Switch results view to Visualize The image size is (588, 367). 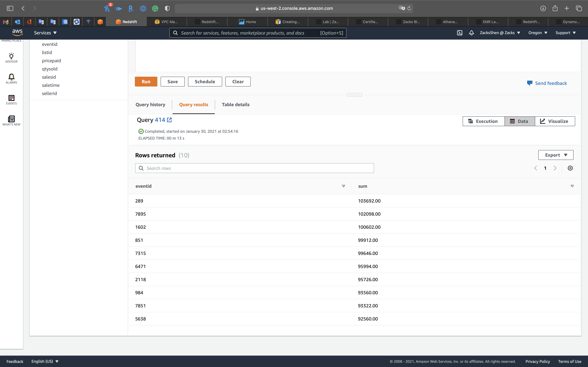tap(555, 121)
